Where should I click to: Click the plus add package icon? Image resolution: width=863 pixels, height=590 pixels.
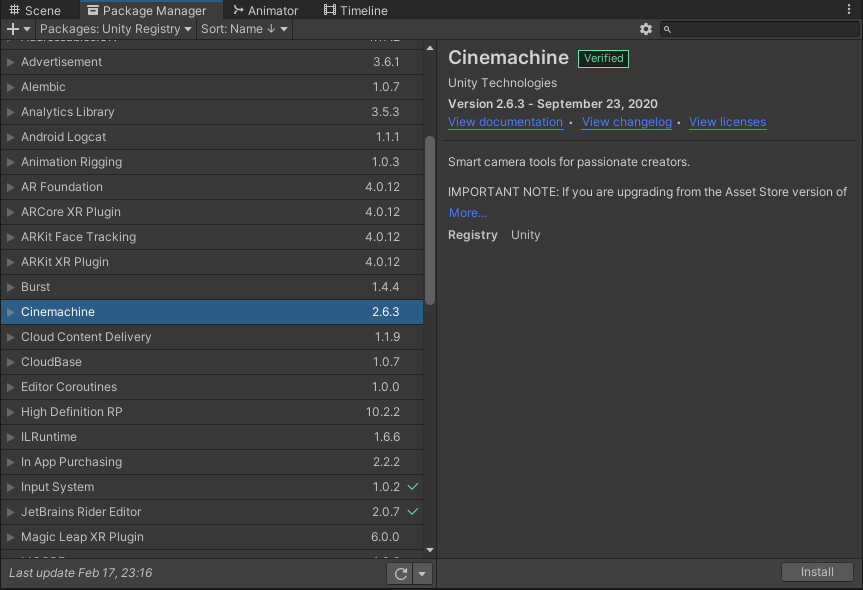click(x=13, y=29)
